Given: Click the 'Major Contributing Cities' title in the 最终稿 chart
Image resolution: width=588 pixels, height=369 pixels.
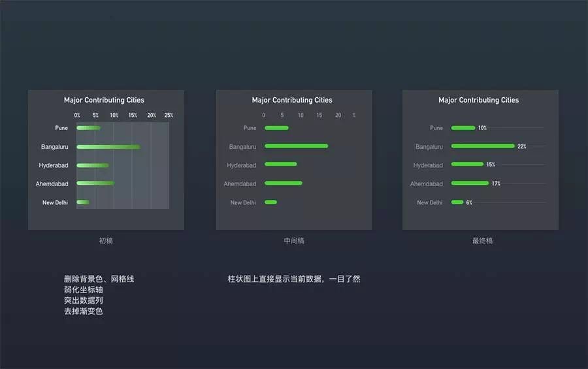Looking at the screenshot, I should click(x=478, y=100).
